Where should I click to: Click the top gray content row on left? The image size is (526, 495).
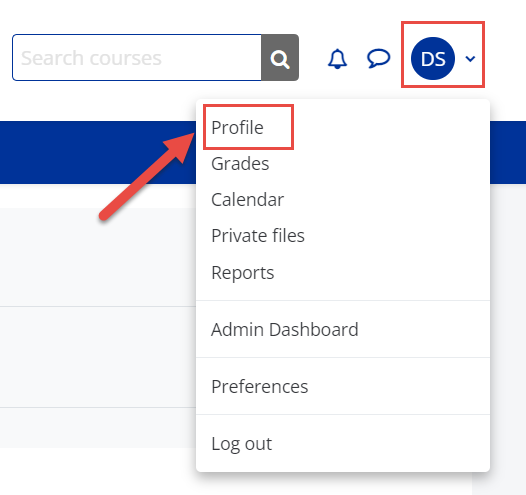tap(98, 257)
